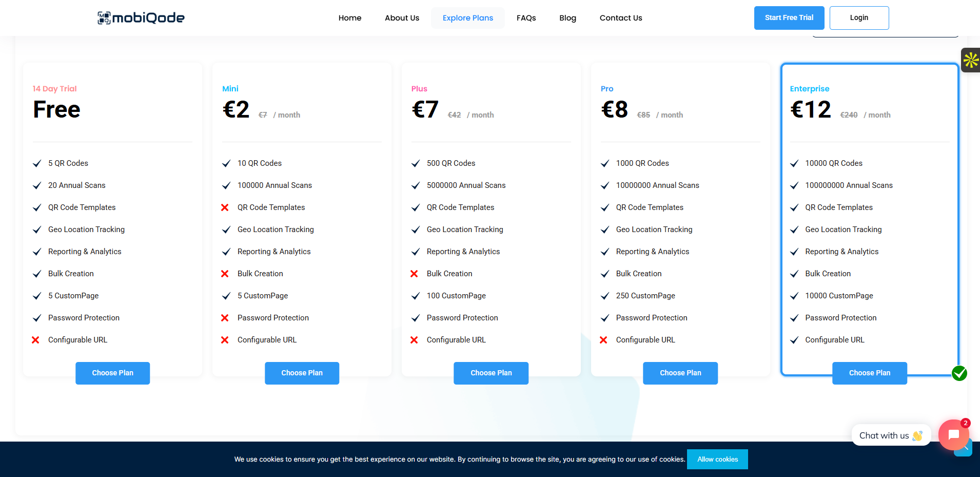Click the mobiQode logo icon
980x477 pixels.
pos(104,18)
